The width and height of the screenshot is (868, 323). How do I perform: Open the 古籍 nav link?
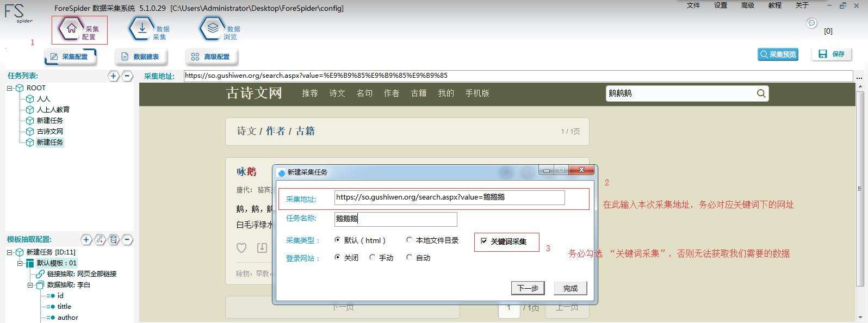click(419, 94)
